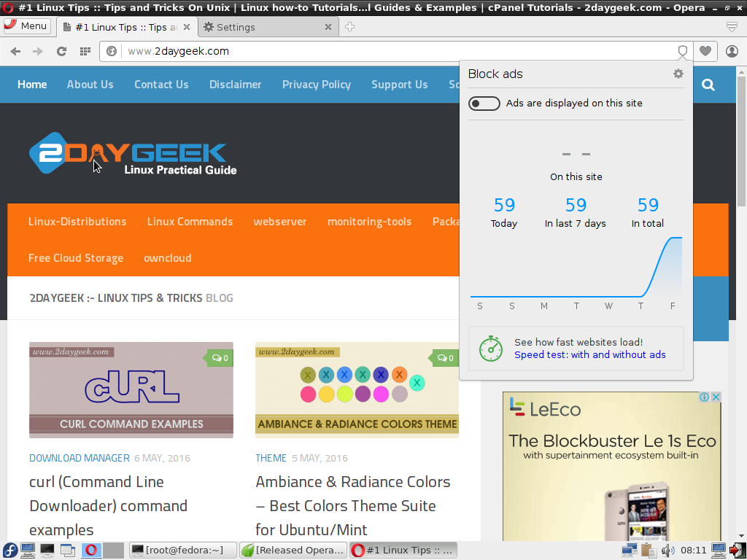Viewport: 747px width, 560px height.
Task: Open Fedora start menu icon
Action: tap(9, 551)
